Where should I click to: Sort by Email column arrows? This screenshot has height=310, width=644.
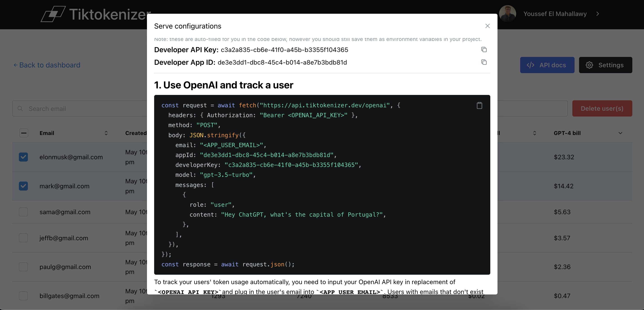click(x=106, y=133)
